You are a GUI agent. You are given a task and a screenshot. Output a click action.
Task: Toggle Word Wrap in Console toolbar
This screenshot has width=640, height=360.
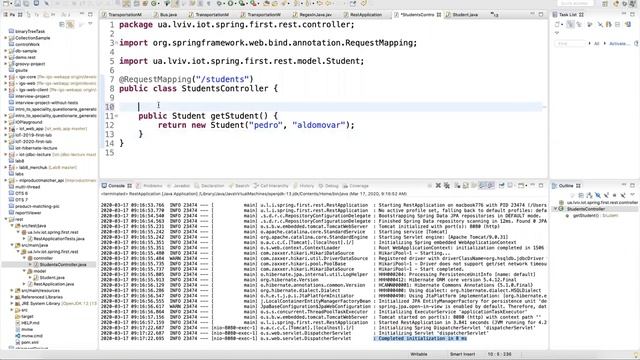(473, 186)
